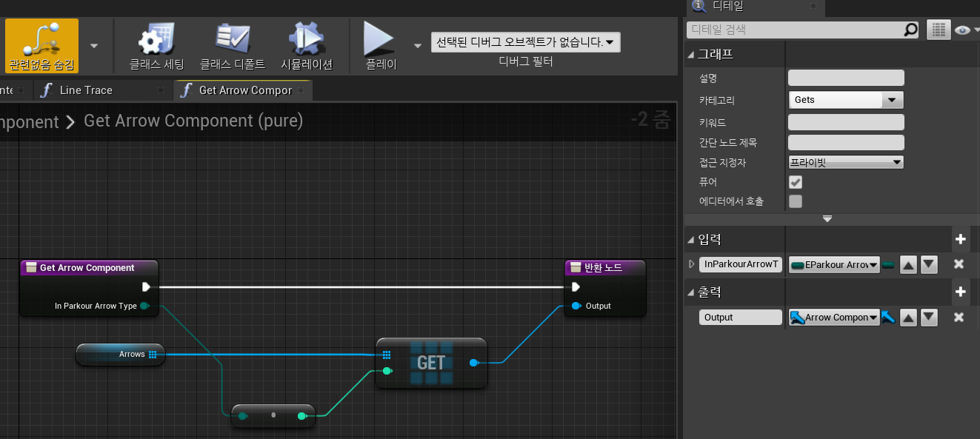The width and height of the screenshot is (980, 439).
Task: Click the conversion node's input pin
Action: click(x=243, y=416)
